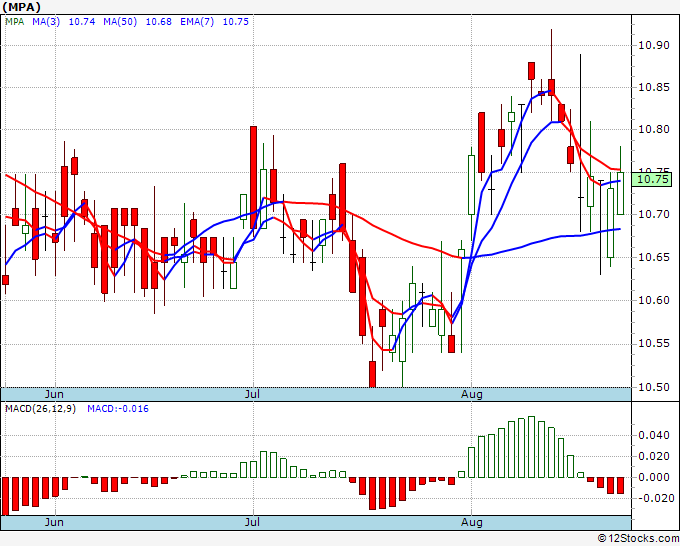
Task: Click the MACD(26,12,9) indicator label
Action: coord(41,409)
